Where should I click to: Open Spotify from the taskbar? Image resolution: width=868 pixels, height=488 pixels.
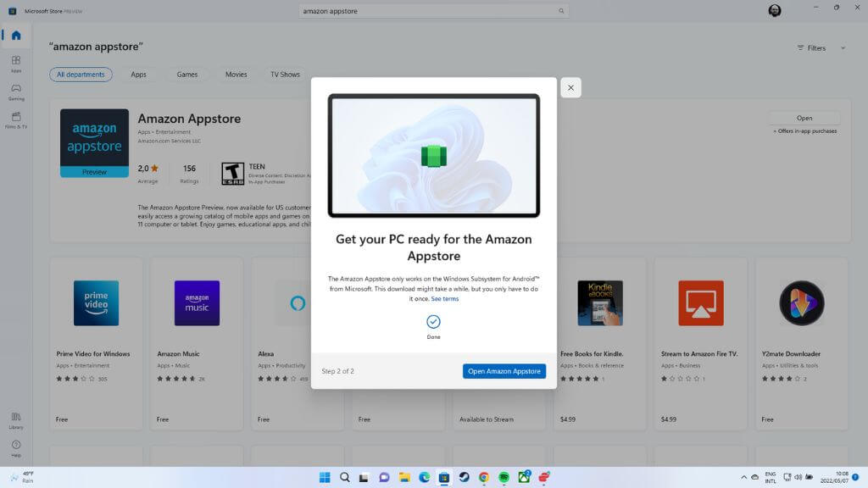[504, 477]
